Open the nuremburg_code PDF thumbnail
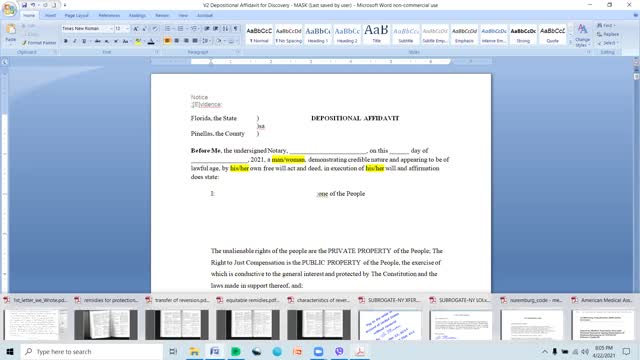This screenshot has width=640, height=360. pyautogui.click(x=532, y=325)
